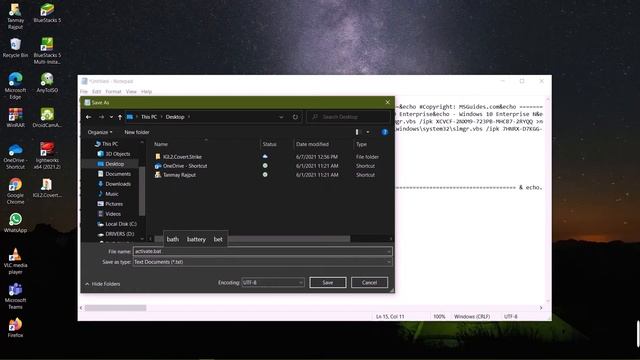Select This PC in navigation tree

(110, 144)
